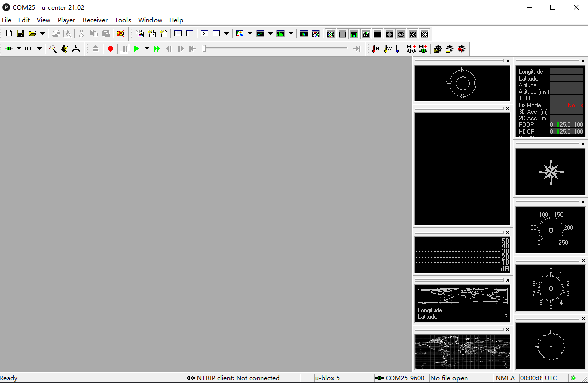
Task: Open the Configuration view two-pane icon
Action: tap(190, 33)
